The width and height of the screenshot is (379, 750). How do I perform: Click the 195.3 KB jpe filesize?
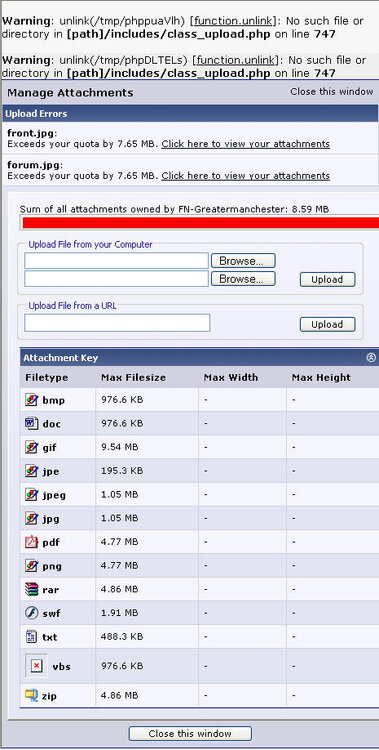click(122, 471)
